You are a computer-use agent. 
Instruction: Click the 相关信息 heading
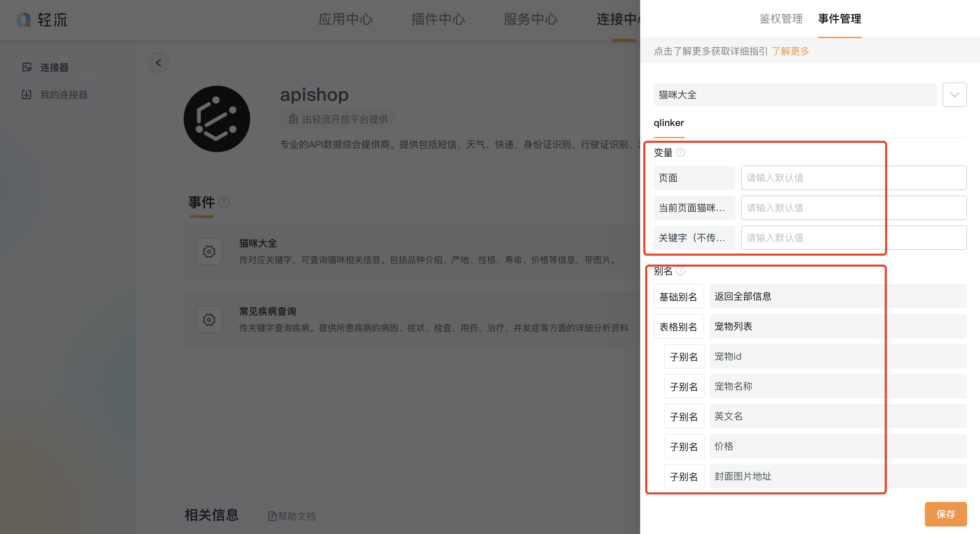211,515
